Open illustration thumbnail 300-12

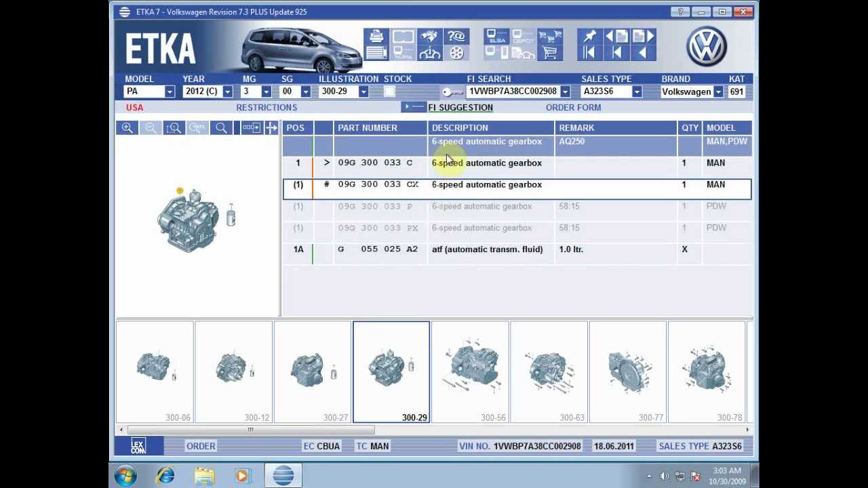(x=233, y=372)
